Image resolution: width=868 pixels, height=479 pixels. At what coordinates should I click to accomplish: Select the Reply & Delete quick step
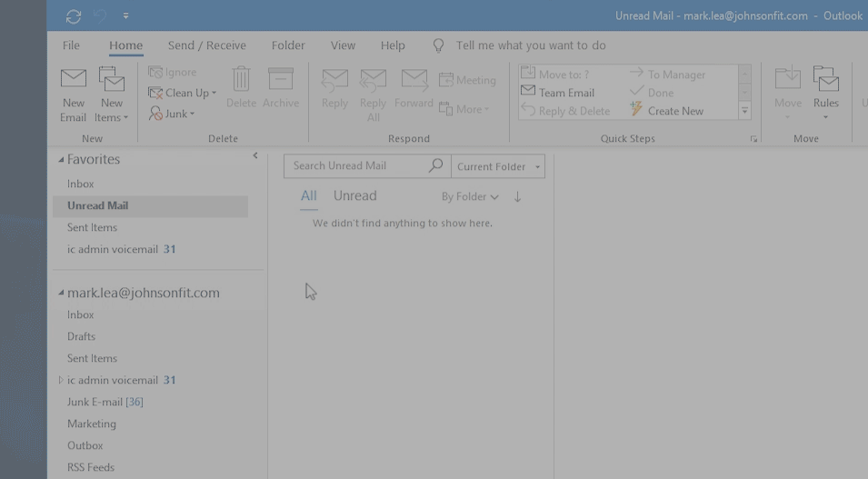point(565,111)
